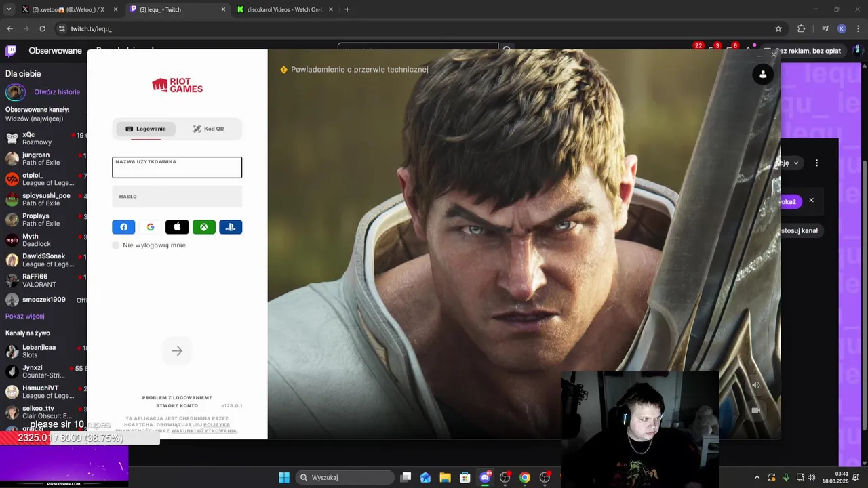Open 'Problem z logowaniem?' link
The width and height of the screenshot is (868, 488).
coord(177,397)
